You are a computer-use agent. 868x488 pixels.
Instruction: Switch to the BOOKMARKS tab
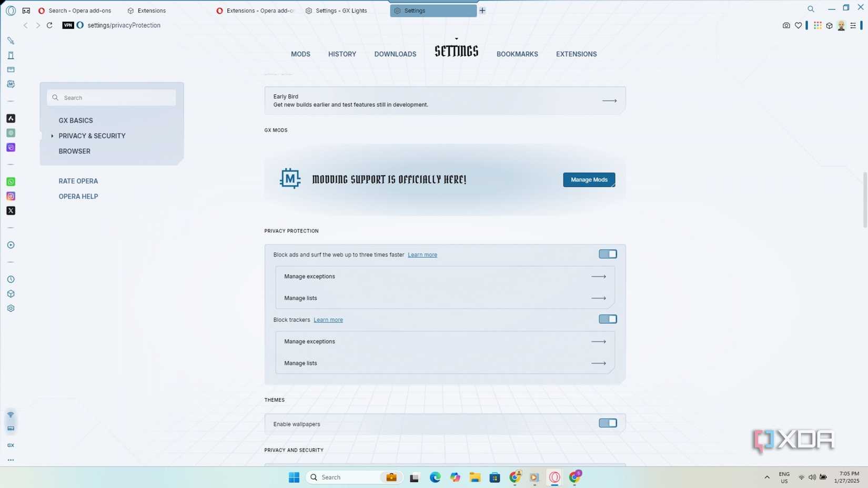tap(517, 54)
